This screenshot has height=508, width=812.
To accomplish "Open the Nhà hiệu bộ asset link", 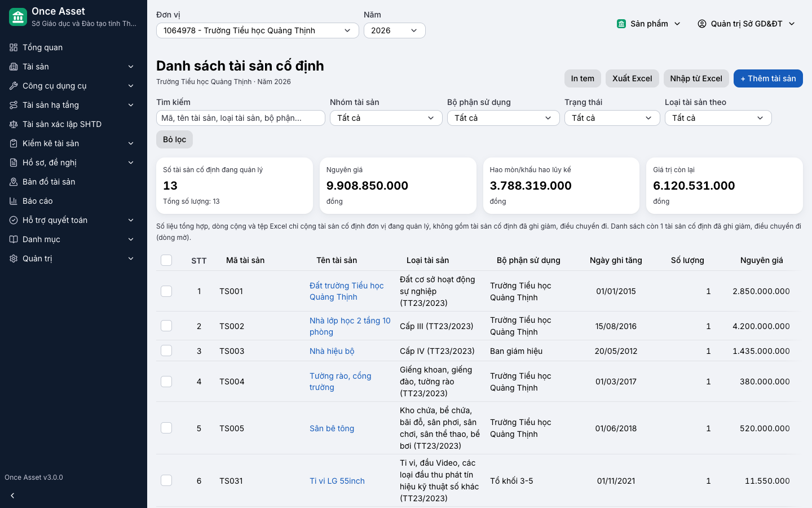I will tap(332, 351).
